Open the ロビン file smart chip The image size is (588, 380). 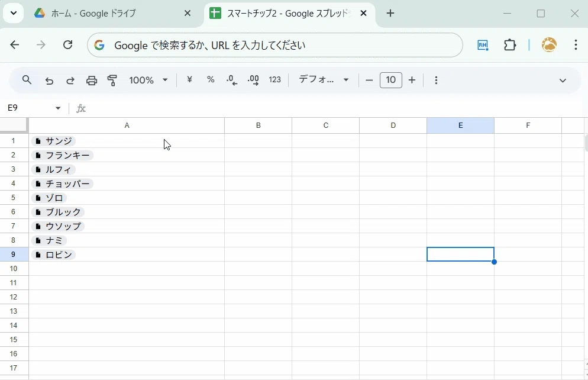pyautogui.click(x=54, y=255)
